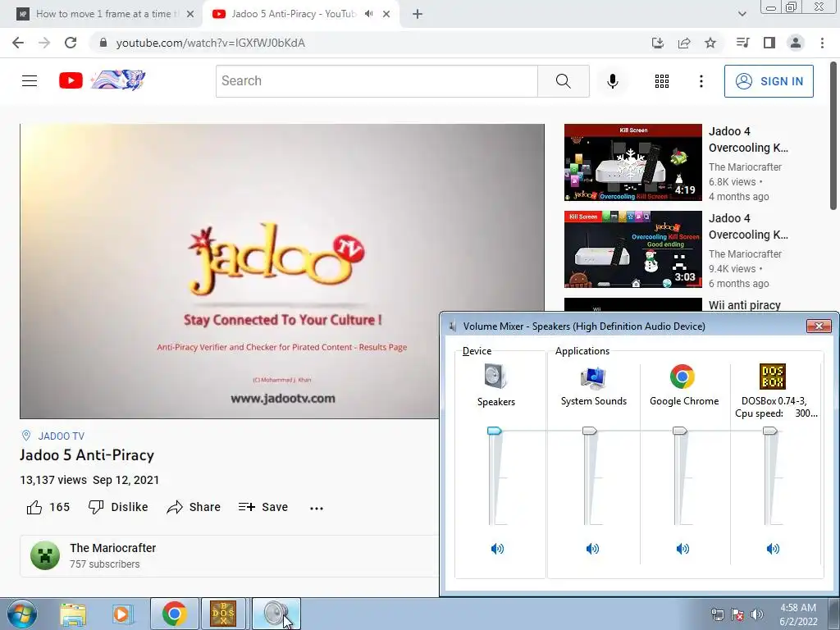Toggle Chrome side panel icon
This screenshot has height=630, width=840.
(769, 43)
